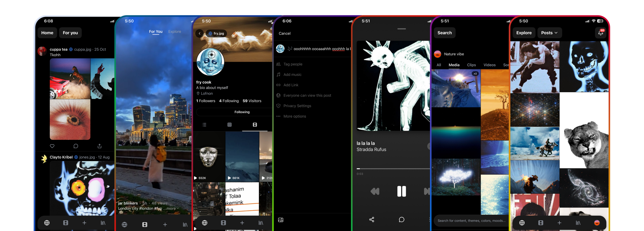
Task: Tap film reel icon on London video screen
Action: 145,224
